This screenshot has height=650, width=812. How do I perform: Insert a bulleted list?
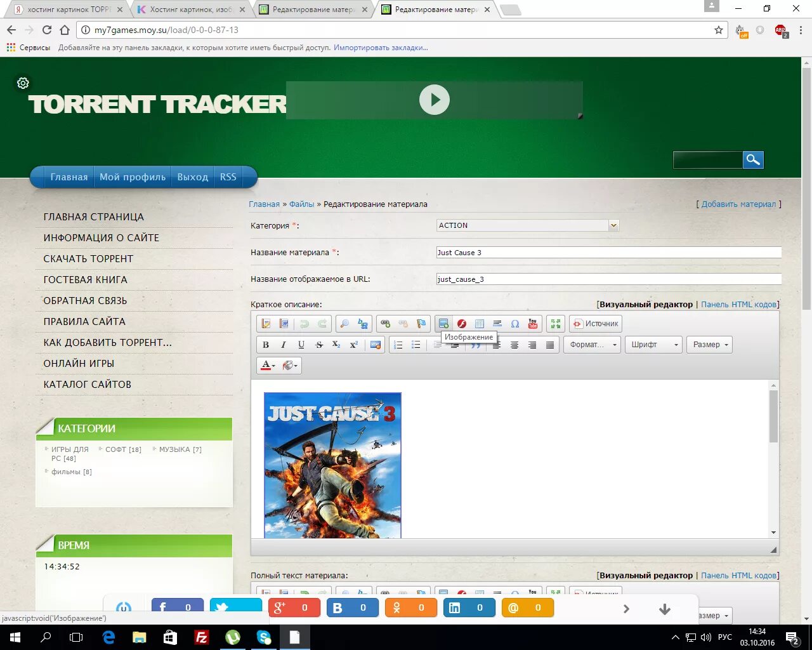click(416, 345)
